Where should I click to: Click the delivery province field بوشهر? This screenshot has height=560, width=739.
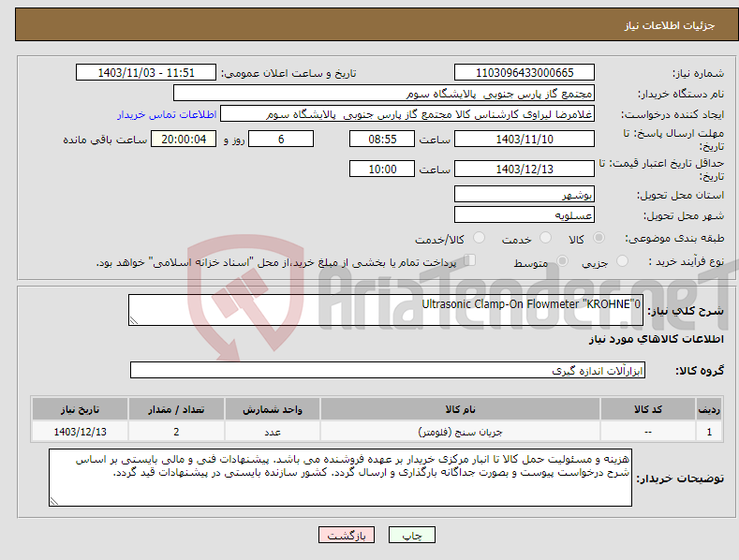(525, 194)
